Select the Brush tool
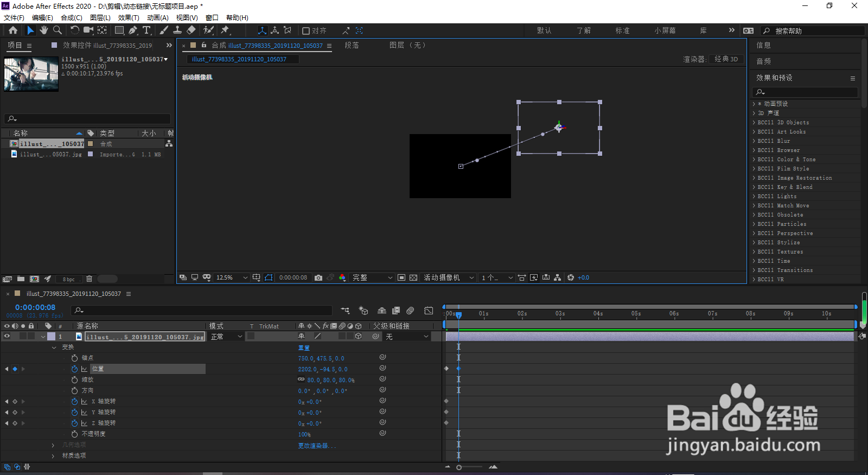868x475 pixels. (x=164, y=30)
